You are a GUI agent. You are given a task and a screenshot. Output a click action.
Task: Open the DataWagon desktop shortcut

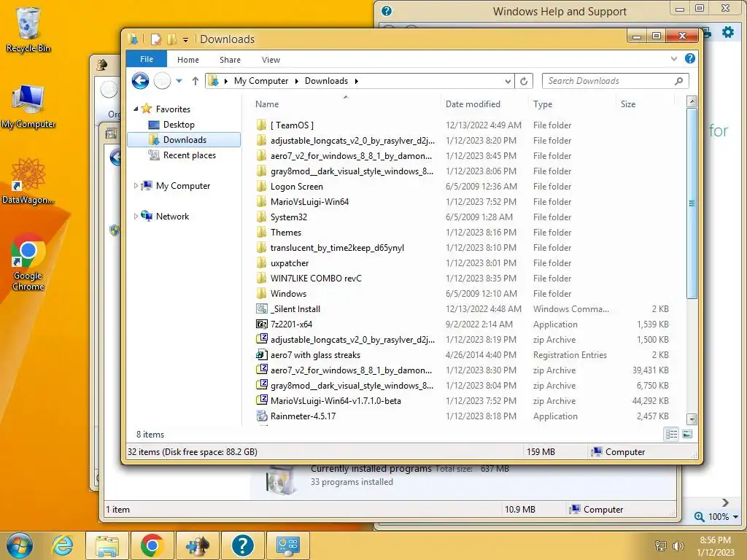28,182
